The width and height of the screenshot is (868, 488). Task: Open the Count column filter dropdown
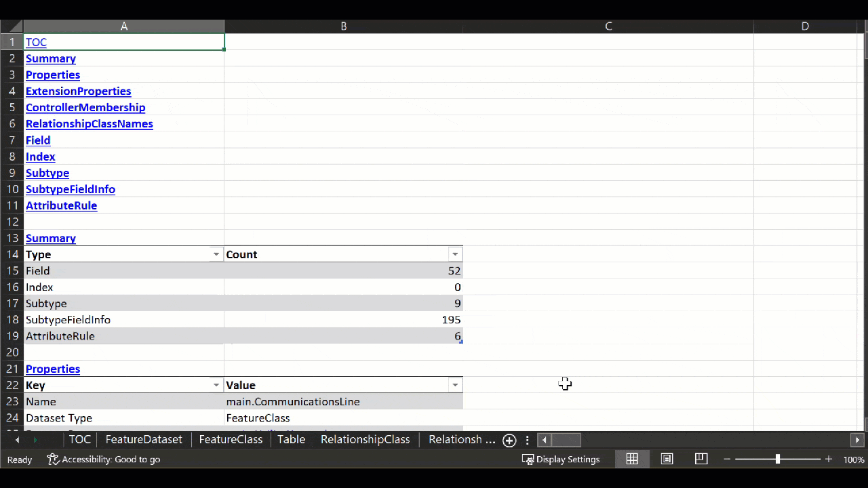(x=455, y=254)
